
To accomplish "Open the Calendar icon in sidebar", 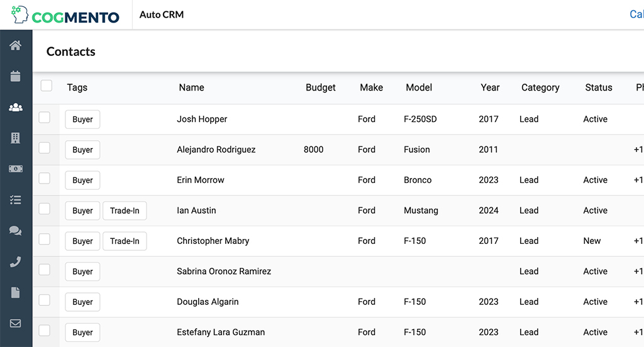I will (16, 76).
